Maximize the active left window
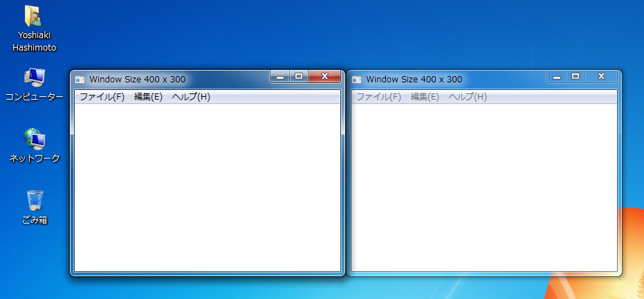644x299 pixels. coord(299,76)
